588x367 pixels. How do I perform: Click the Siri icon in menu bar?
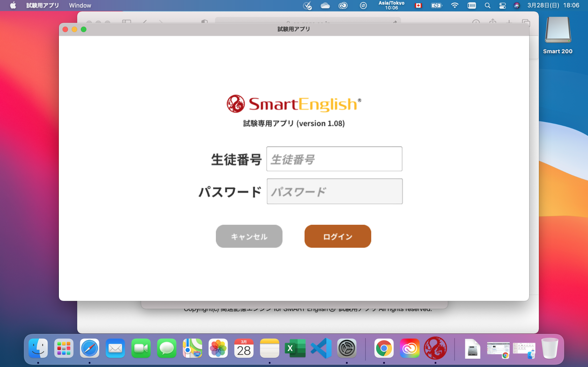(517, 5)
